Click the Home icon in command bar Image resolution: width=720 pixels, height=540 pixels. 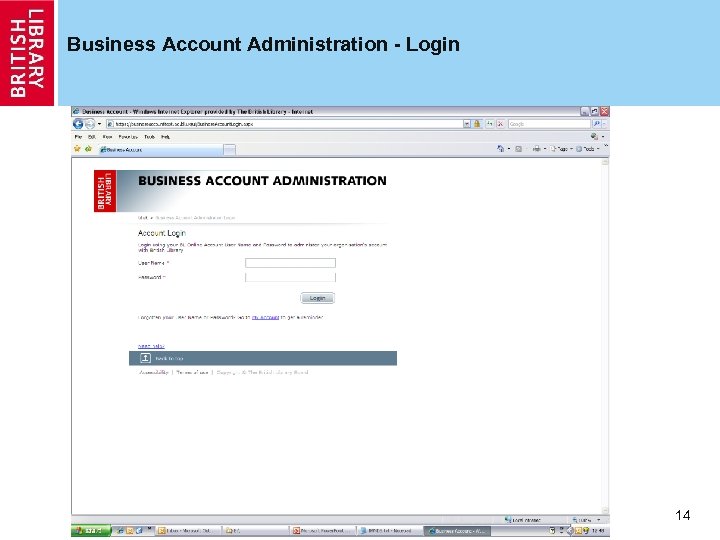(501, 149)
